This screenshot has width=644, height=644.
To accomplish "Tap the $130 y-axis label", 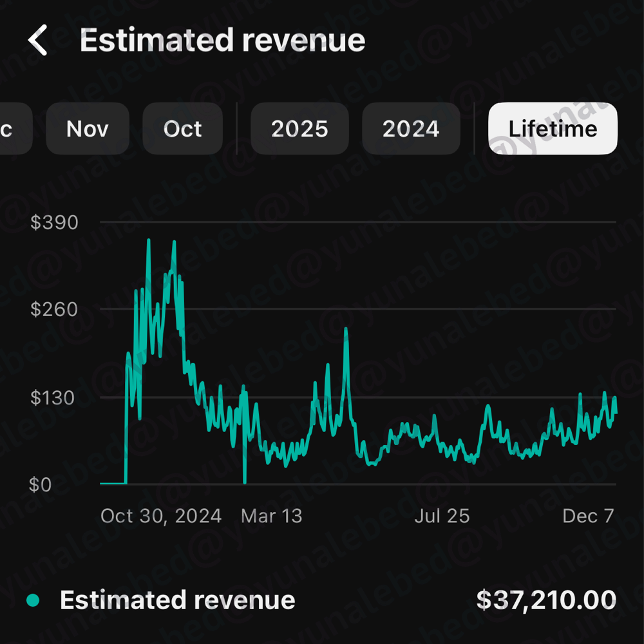I will [54, 397].
